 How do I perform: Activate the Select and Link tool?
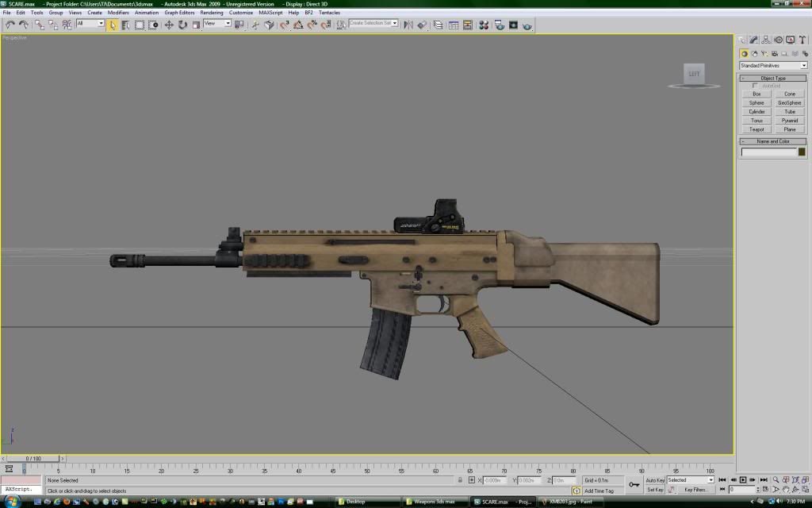(x=40, y=25)
